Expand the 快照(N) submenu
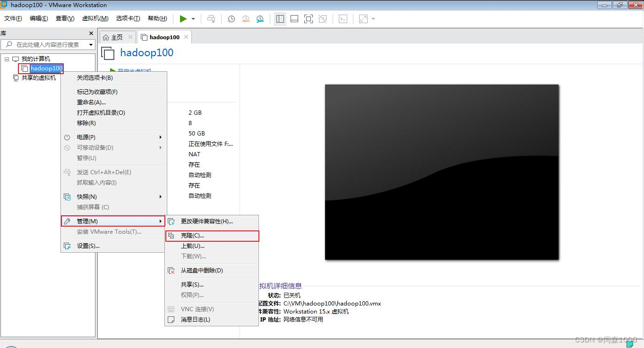This screenshot has width=644, height=348. tap(114, 197)
